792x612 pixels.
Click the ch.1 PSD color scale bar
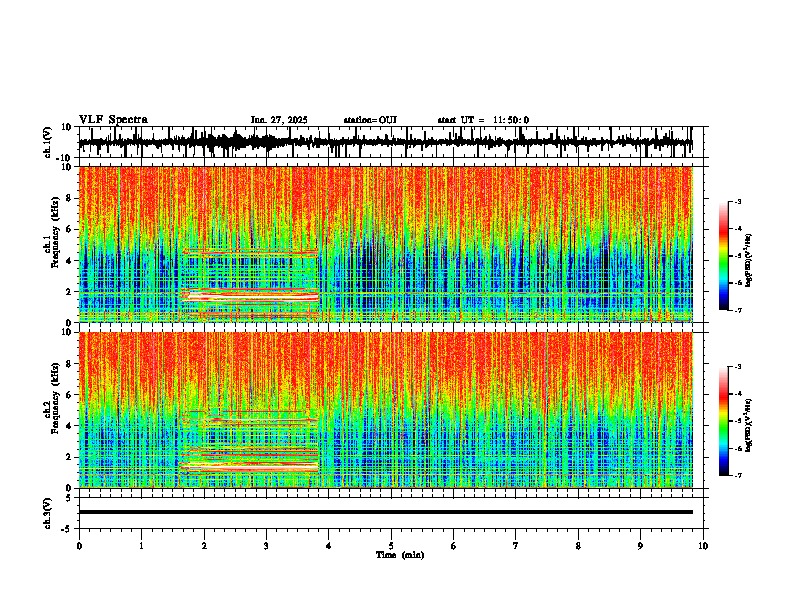724,256
